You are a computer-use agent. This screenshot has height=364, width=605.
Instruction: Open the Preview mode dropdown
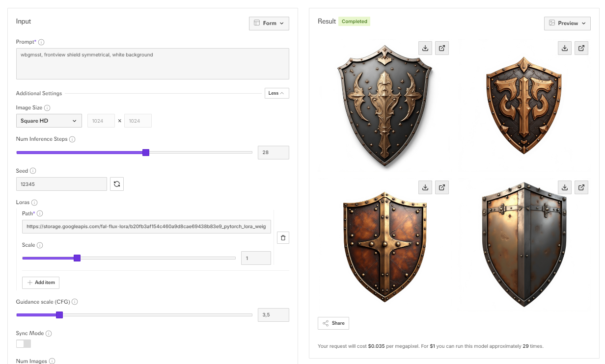[x=567, y=23]
